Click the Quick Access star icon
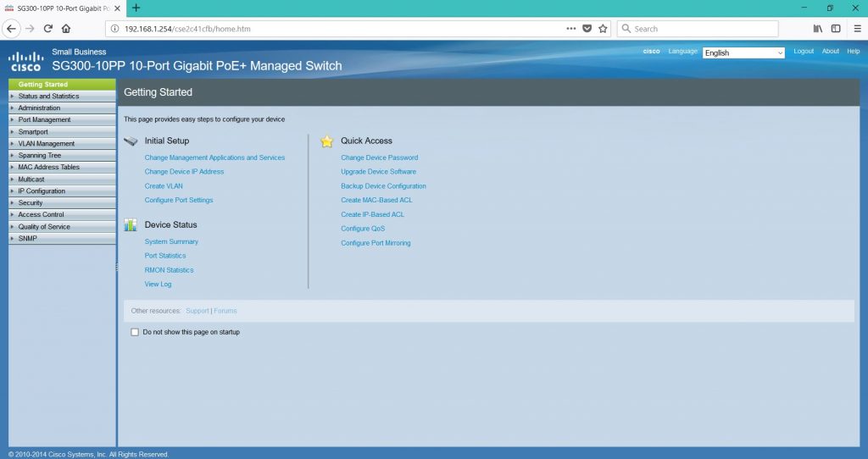Image resolution: width=868 pixels, height=459 pixels. [326, 141]
